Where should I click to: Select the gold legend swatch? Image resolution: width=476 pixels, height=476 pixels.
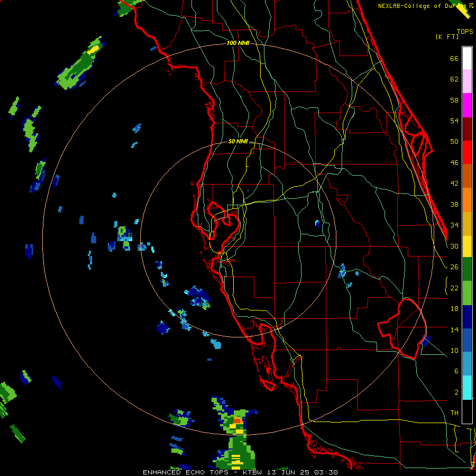tap(467, 224)
